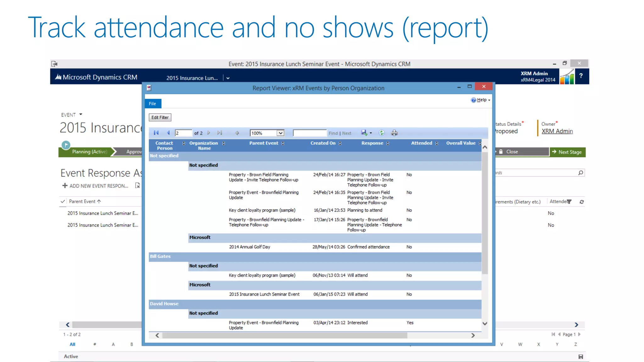Click the report vertical scrollbar thumb
Image resolution: width=644 pixels, height=362 pixels.
coord(485,214)
